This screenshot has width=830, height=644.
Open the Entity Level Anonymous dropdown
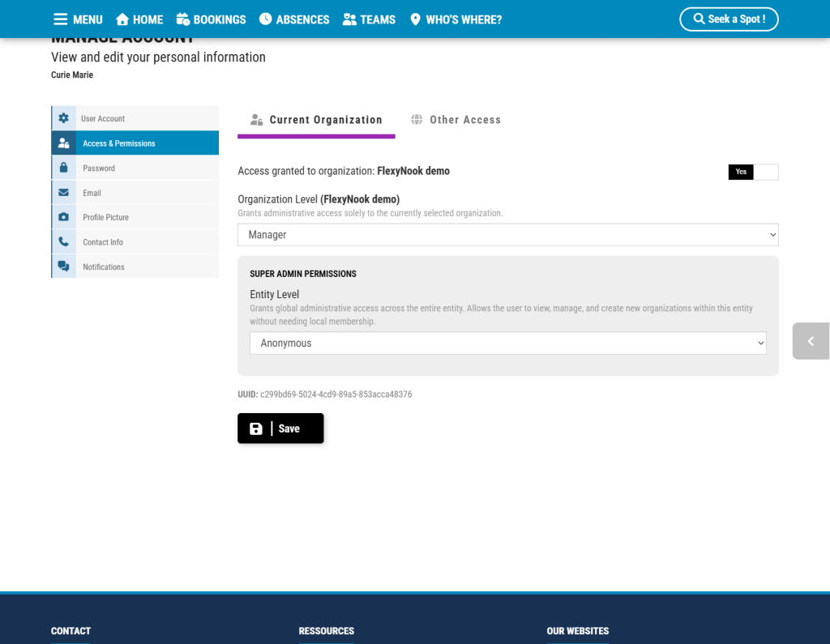tap(508, 343)
